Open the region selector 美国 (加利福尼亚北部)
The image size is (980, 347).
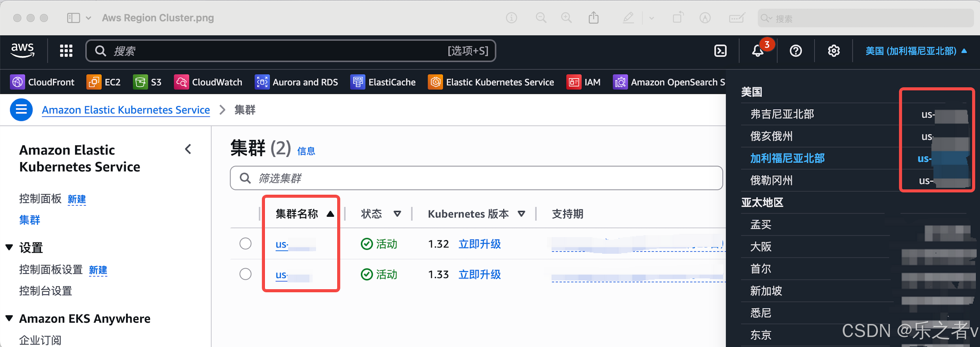tap(916, 51)
